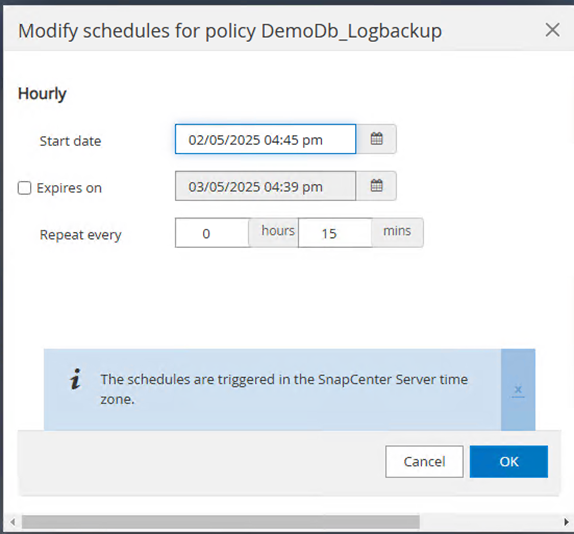The image size is (574, 534).
Task: Confirm the schedule with OK
Action: click(x=509, y=462)
